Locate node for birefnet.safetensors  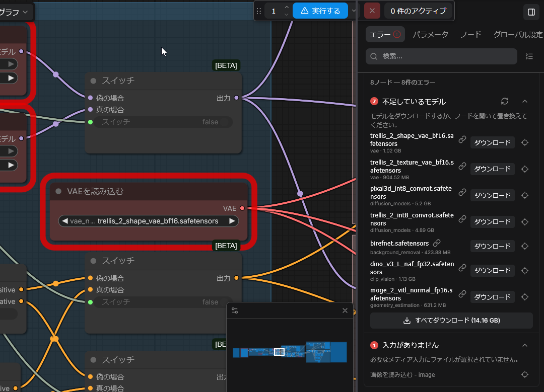coord(524,246)
